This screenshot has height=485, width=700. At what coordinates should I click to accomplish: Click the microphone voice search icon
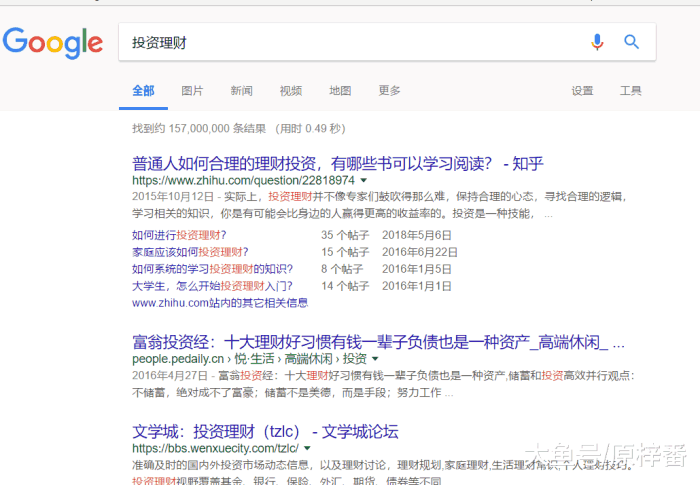pyautogui.click(x=597, y=42)
